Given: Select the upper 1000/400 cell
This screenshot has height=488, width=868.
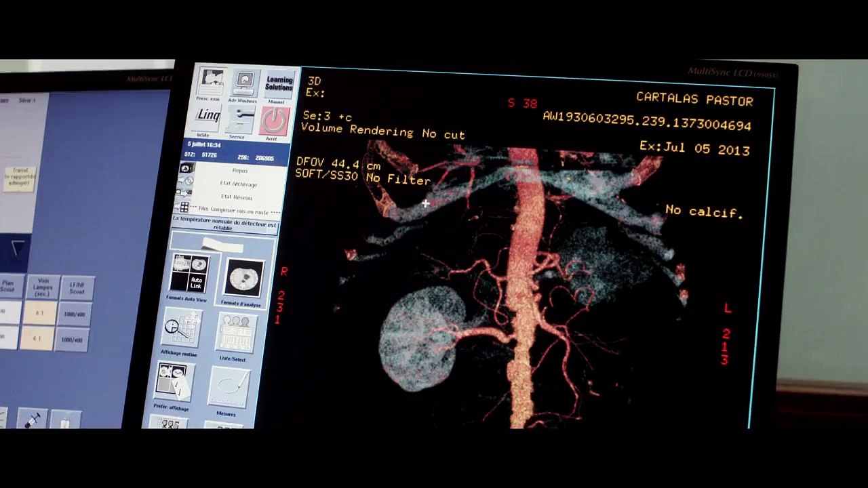Looking at the screenshot, I should tap(74, 314).
